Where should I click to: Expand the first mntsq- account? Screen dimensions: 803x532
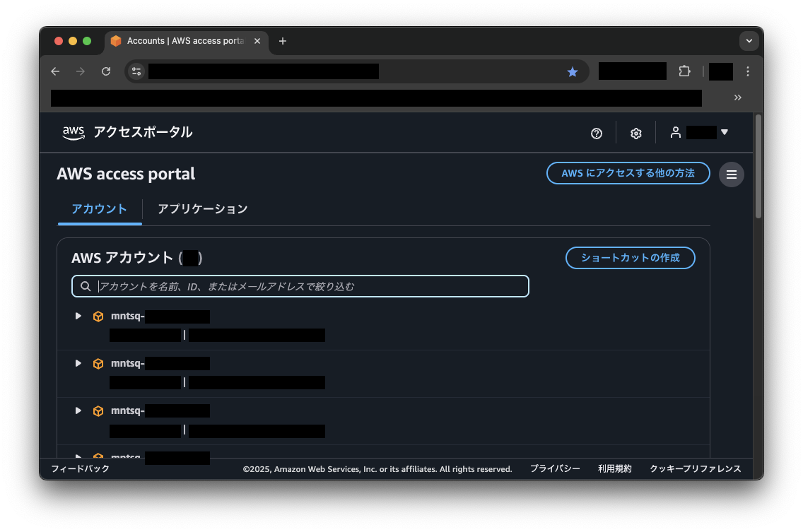pos(78,316)
